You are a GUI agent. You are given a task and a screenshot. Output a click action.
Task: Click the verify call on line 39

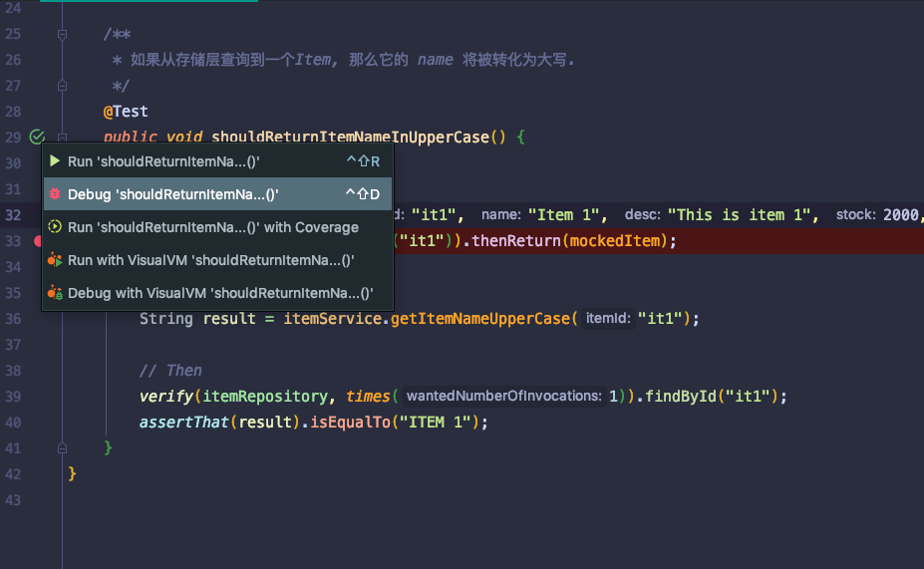(x=166, y=397)
